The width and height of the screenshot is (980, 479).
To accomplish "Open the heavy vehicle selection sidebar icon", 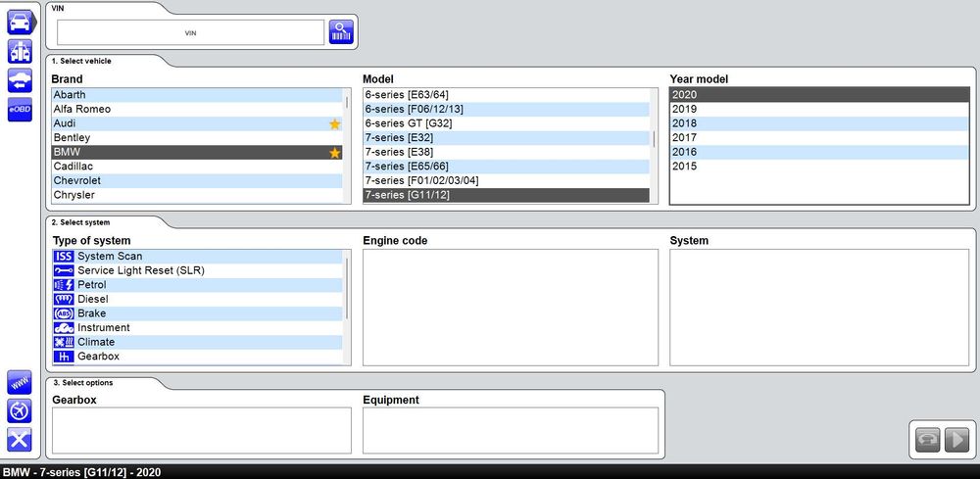I will (20, 51).
